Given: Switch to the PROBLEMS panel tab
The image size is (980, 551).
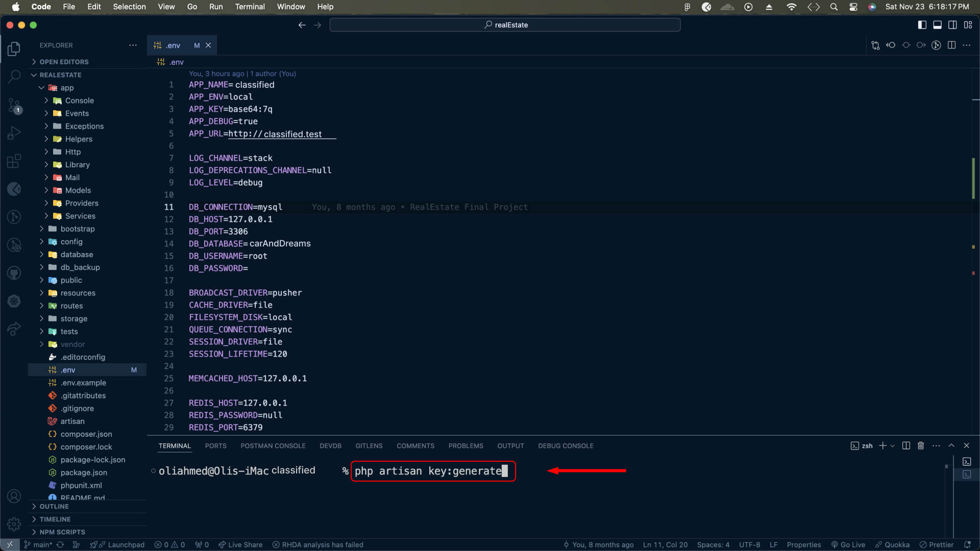Looking at the screenshot, I should (x=465, y=445).
